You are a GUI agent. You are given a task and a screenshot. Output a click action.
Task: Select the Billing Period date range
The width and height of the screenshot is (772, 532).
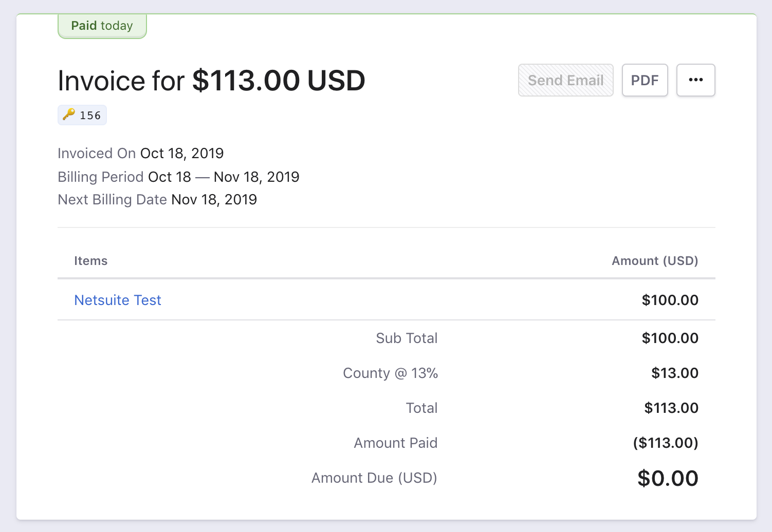[224, 177]
